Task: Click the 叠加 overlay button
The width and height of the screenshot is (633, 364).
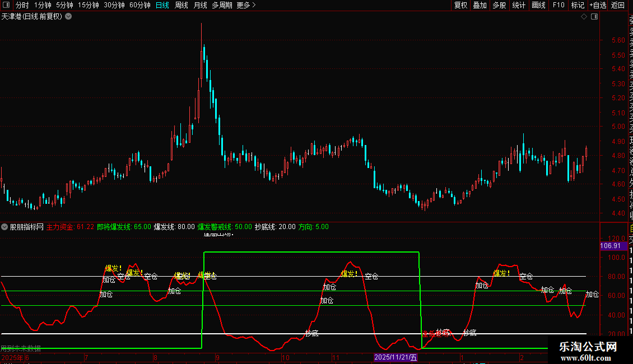Action: pyautogui.click(x=480, y=5)
